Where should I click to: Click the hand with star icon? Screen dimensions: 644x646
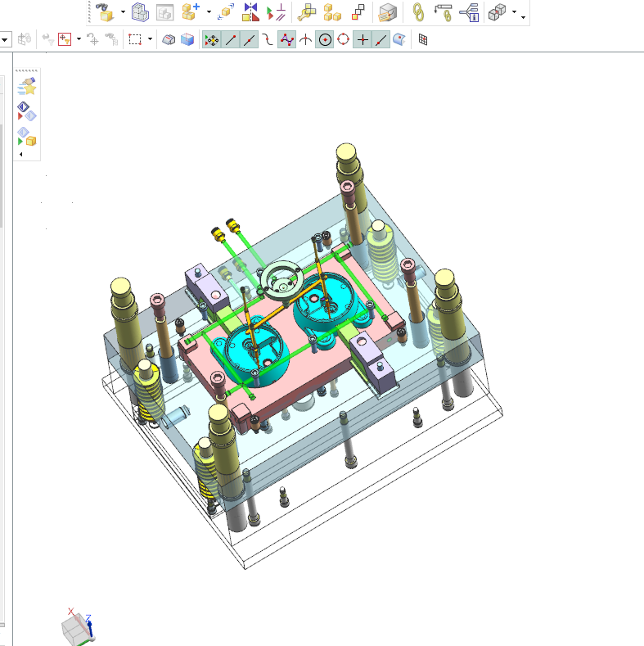(27, 86)
